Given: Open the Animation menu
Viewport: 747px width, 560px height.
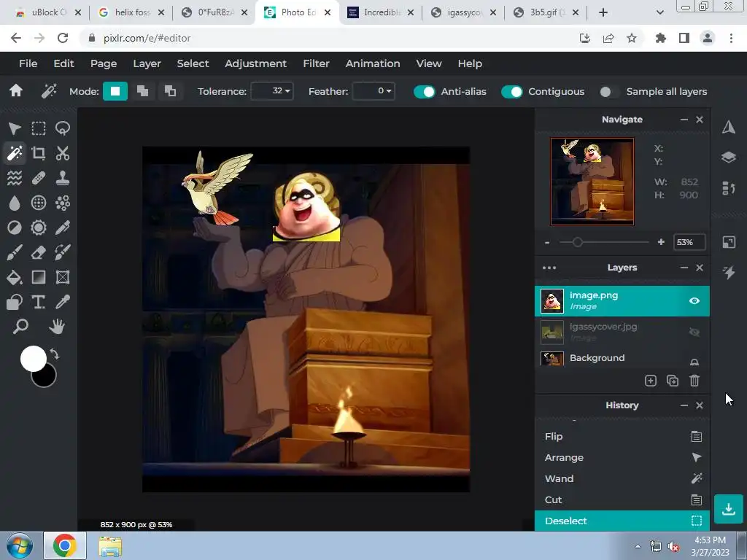Looking at the screenshot, I should [373, 63].
